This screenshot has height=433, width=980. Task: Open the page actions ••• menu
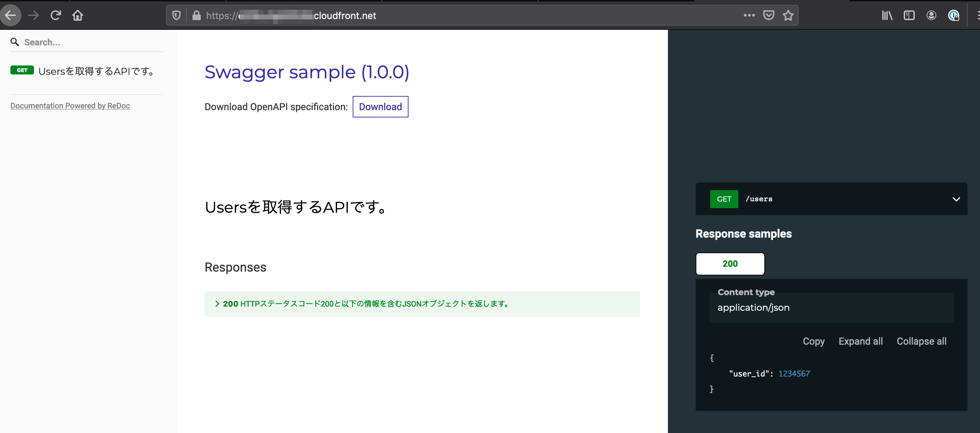click(749, 15)
